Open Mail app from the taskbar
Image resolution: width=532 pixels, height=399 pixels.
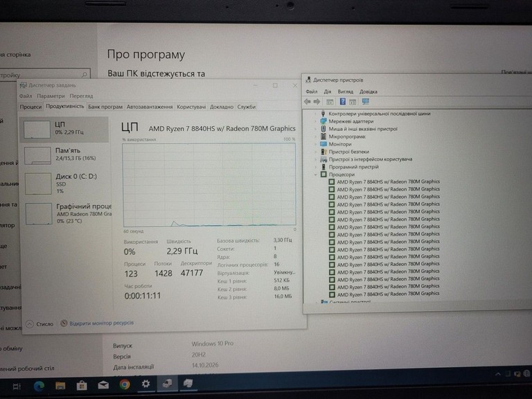tap(103, 384)
